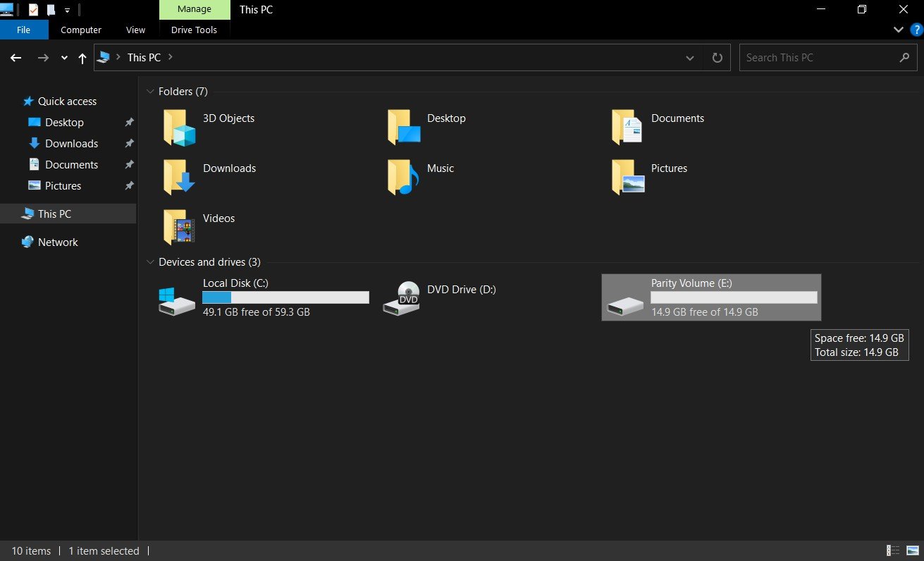Click the Network label in sidebar

tap(58, 242)
